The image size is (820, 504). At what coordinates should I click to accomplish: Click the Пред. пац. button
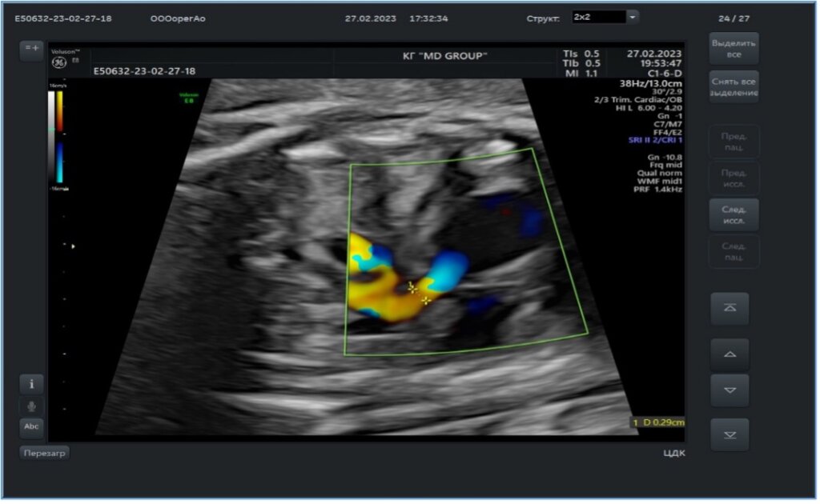[734, 142]
